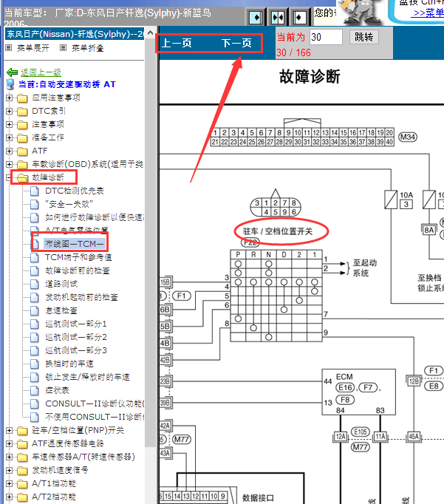Click the 跳转 jump button

click(363, 37)
